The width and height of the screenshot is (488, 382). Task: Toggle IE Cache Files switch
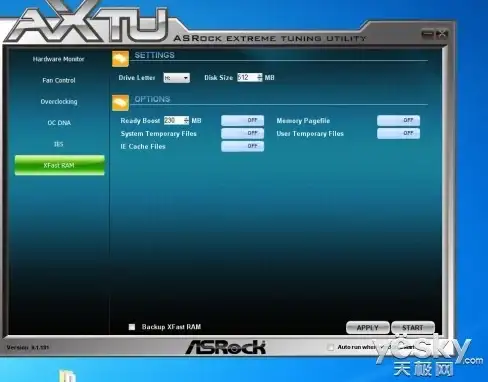[242, 146]
